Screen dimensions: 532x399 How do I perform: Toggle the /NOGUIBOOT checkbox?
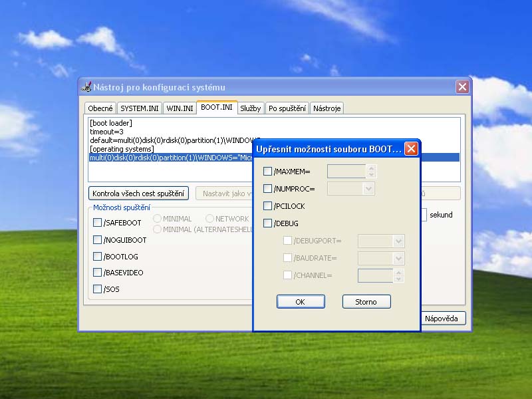(98, 239)
